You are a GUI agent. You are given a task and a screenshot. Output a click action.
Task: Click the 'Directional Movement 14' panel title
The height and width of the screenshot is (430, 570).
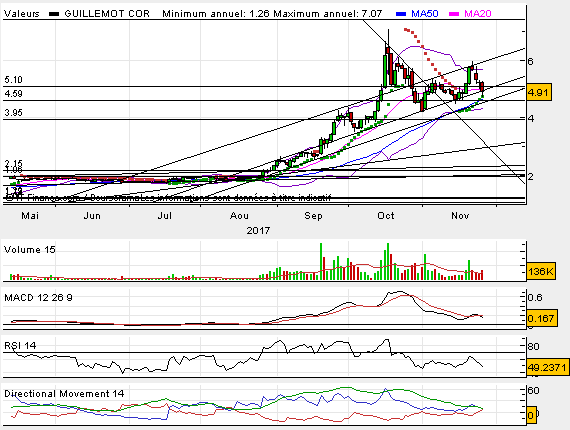tap(64, 394)
